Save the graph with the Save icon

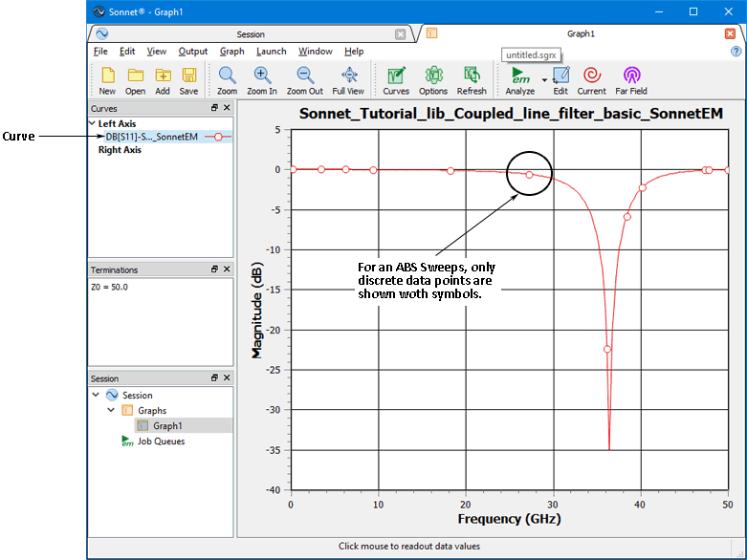[189, 81]
